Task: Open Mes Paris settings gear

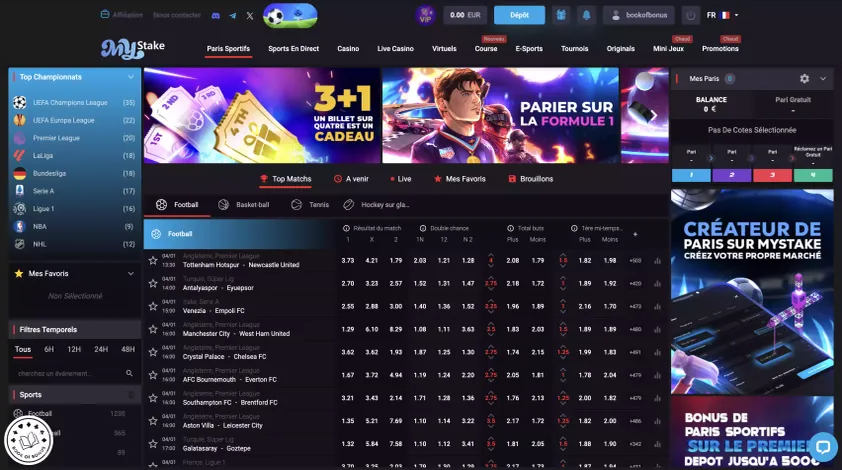Action: tap(804, 78)
